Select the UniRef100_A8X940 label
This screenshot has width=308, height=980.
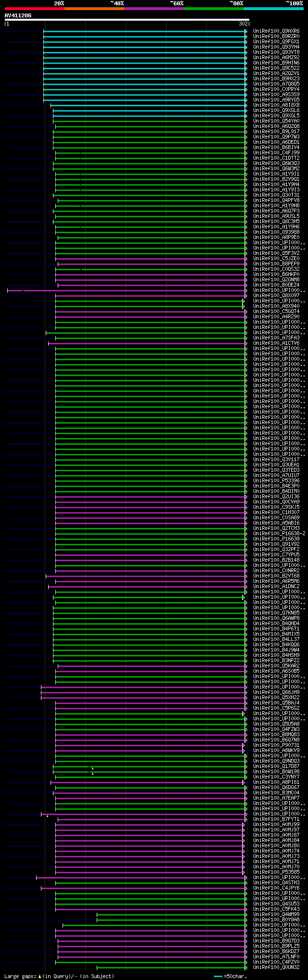276,306
